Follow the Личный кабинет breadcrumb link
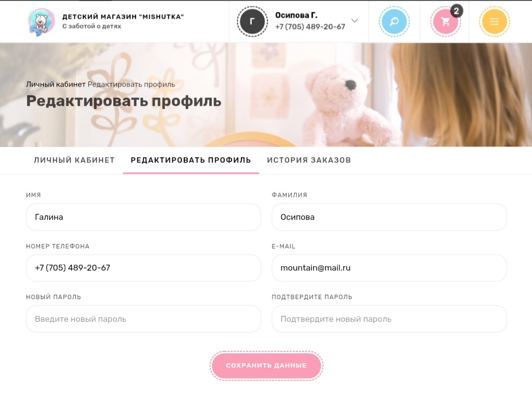This screenshot has height=411, width=532. [56, 84]
